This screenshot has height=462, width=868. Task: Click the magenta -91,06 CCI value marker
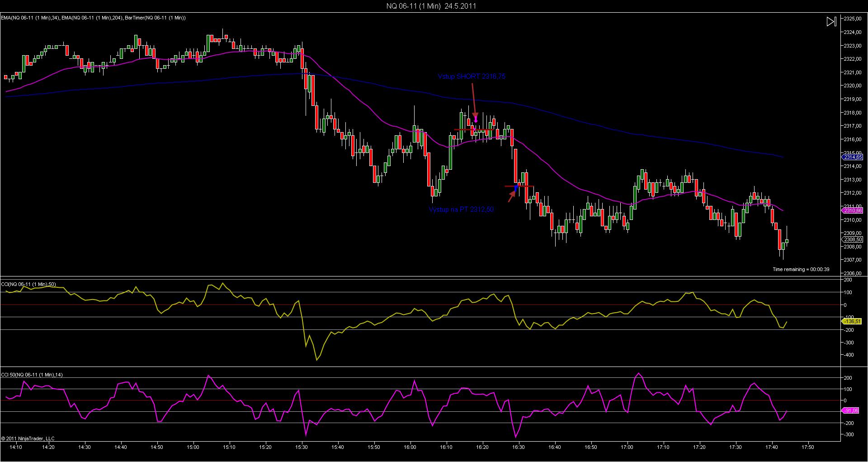pyautogui.click(x=852, y=411)
